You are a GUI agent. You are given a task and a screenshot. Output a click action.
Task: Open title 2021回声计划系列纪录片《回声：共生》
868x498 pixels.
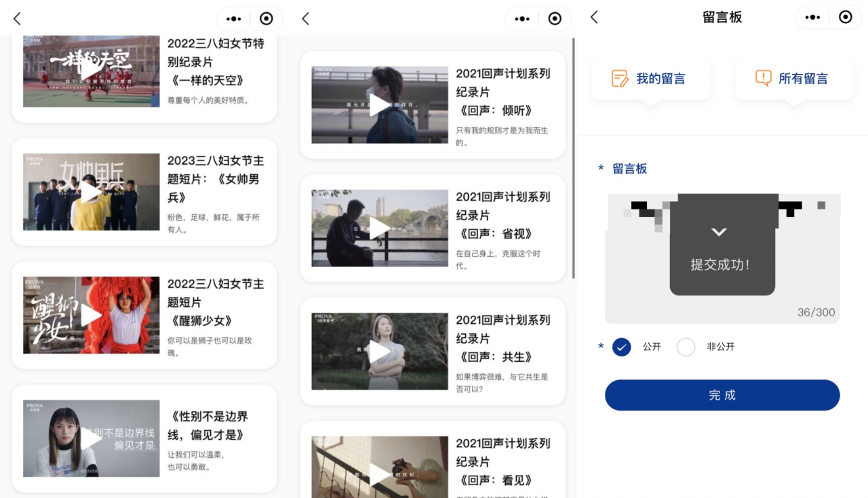pyautogui.click(x=503, y=339)
